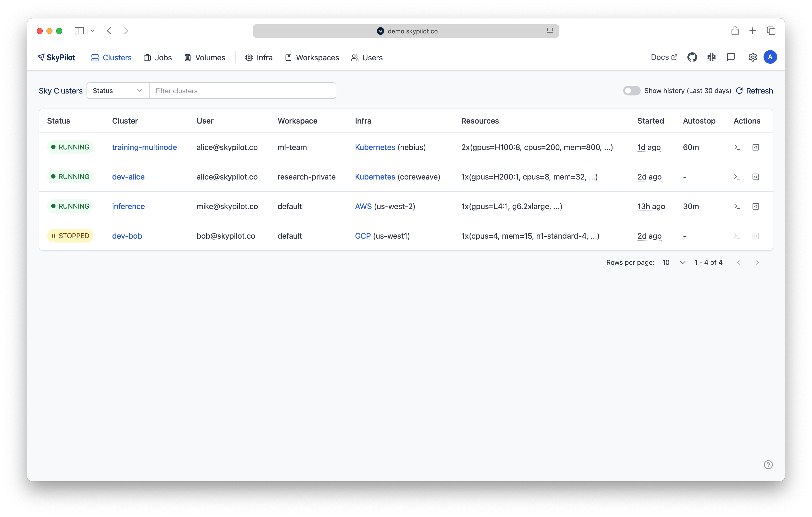Viewport: 812px width, 517px height.
Task: Click the Cluster column header
Action: point(125,121)
